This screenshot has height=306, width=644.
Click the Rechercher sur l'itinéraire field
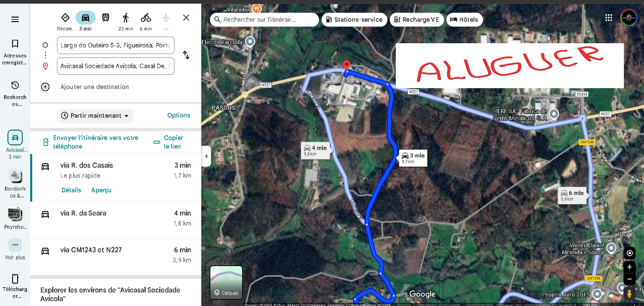click(x=265, y=20)
